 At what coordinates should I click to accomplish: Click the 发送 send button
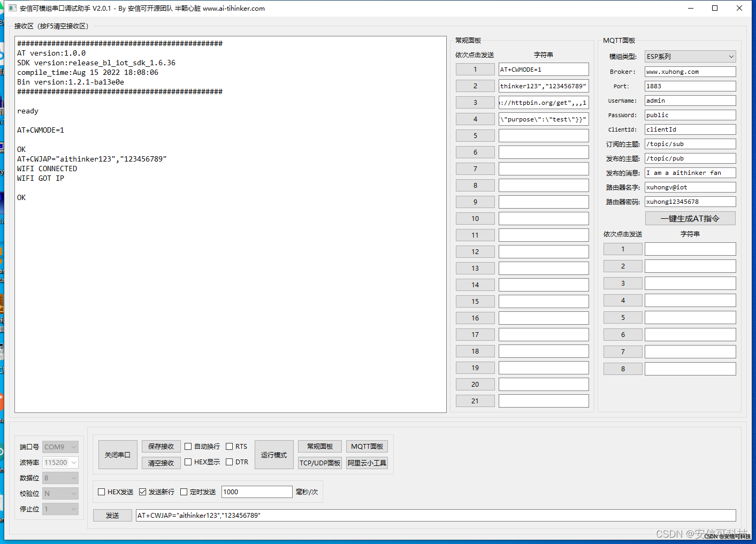pyautogui.click(x=112, y=515)
